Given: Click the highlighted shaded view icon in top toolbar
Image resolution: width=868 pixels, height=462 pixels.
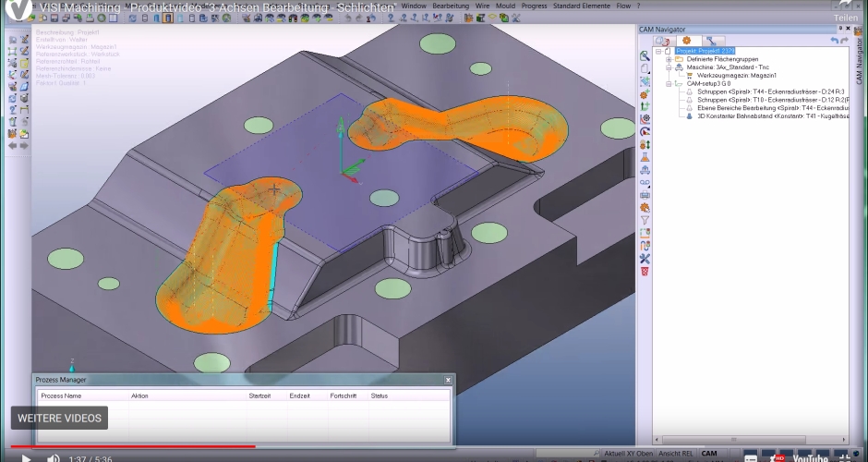Looking at the screenshot, I should click(x=168, y=18).
